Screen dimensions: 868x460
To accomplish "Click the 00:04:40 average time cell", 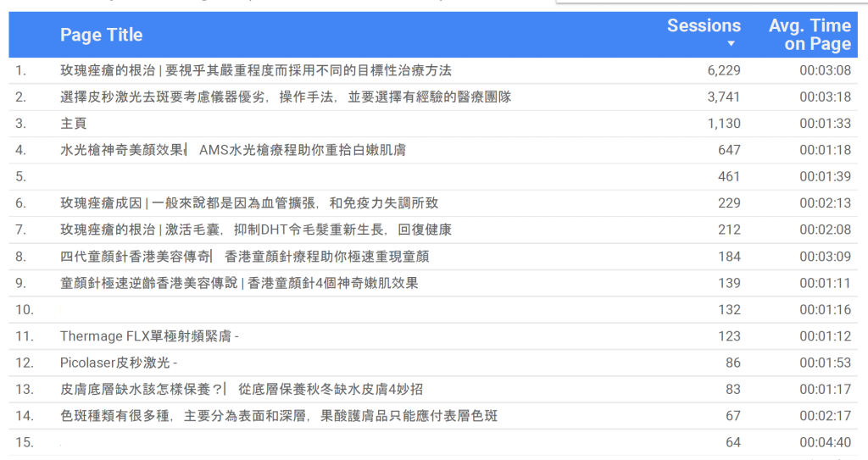I will (x=825, y=442).
